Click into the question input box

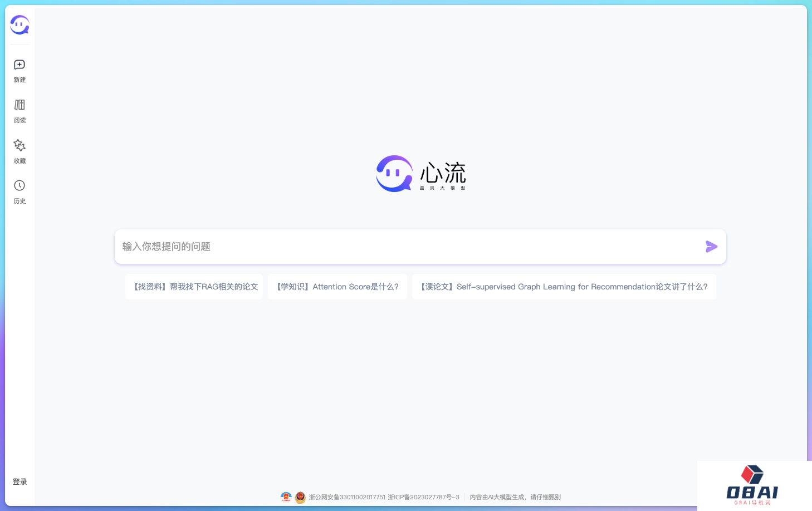390,247
